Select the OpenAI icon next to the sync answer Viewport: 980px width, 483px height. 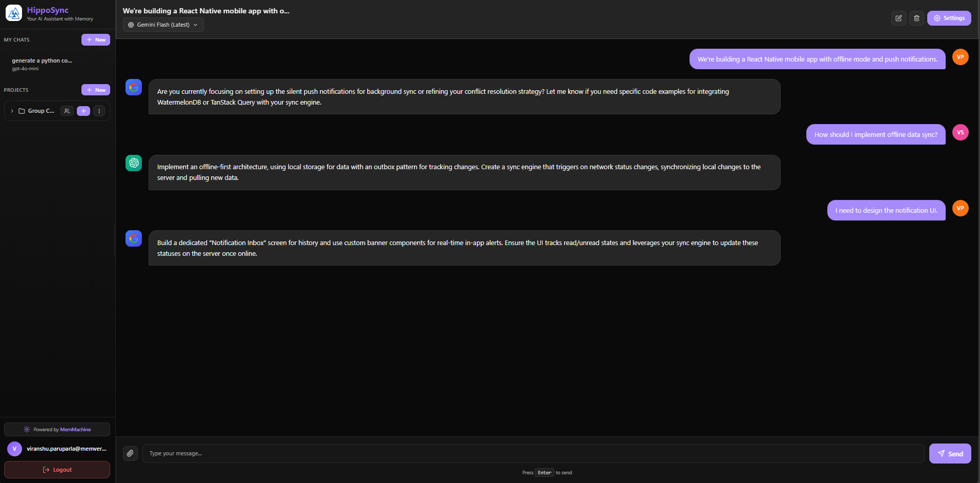(x=133, y=163)
